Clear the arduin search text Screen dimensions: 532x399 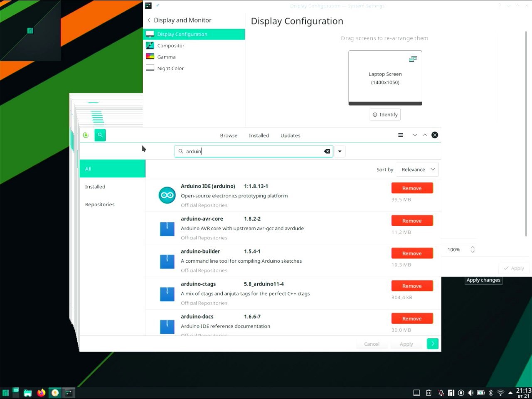327,151
